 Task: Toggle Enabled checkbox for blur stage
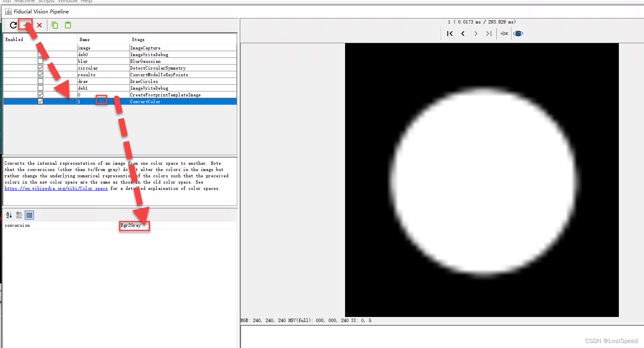click(x=40, y=61)
